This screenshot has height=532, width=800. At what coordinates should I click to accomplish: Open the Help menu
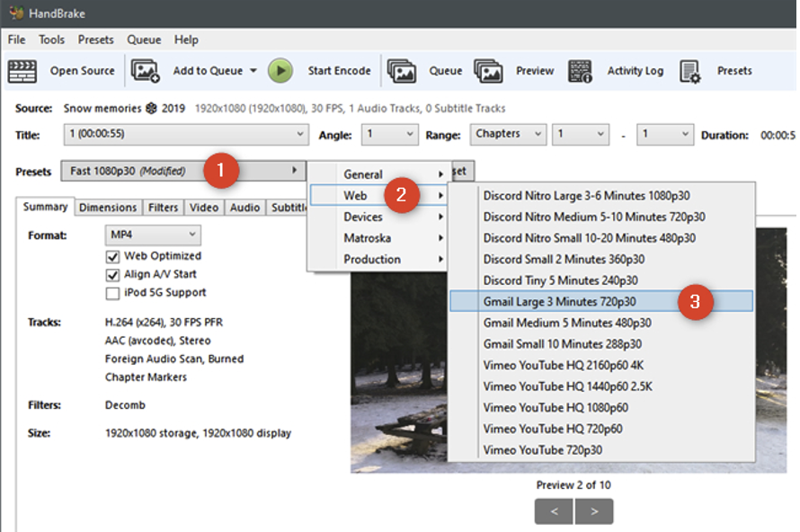click(186, 40)
